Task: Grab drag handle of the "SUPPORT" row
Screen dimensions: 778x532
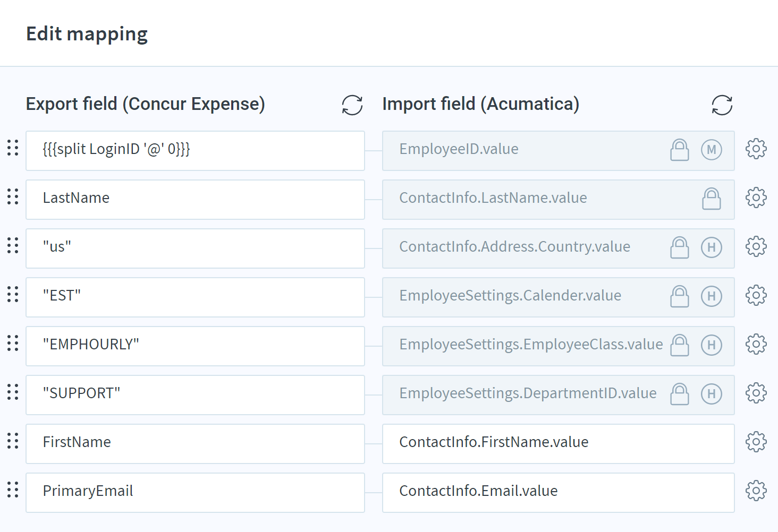Action: coord(13,392)
